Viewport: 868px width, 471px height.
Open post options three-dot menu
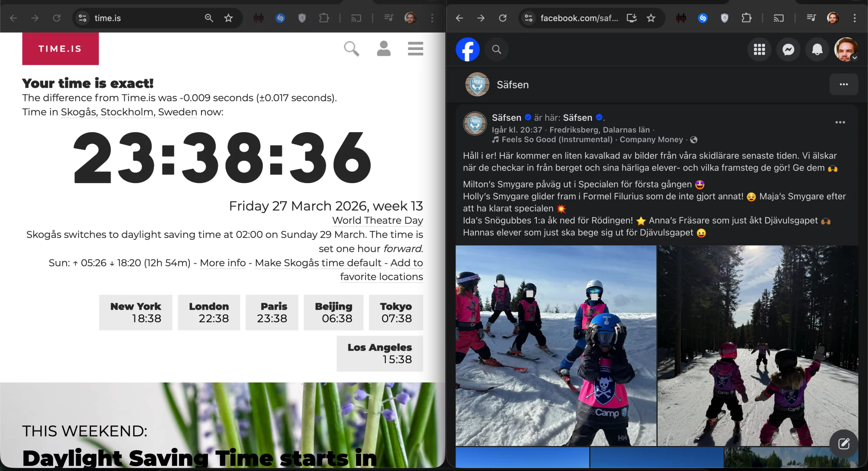point(840,122)
